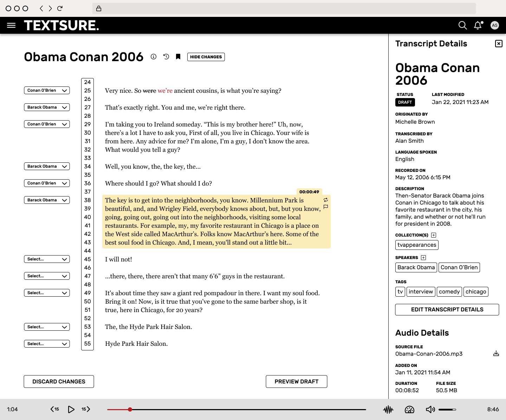Close the Transcript Details panel
This screenshot has width=506, height=420.
[499, 44]
